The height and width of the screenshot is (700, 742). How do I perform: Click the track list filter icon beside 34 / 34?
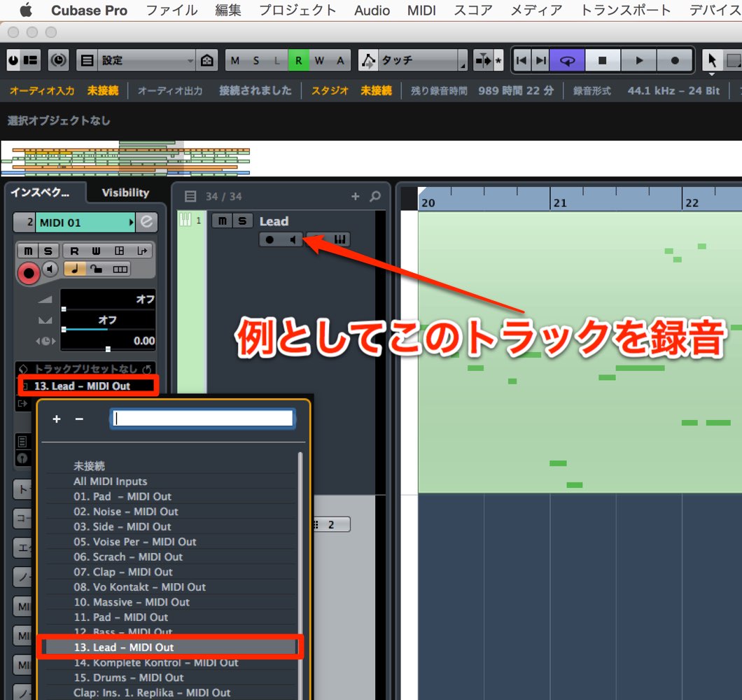pos(190,196)
